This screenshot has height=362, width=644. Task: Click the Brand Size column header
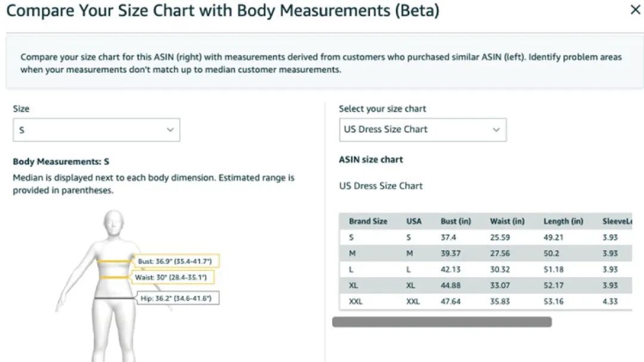368,221
